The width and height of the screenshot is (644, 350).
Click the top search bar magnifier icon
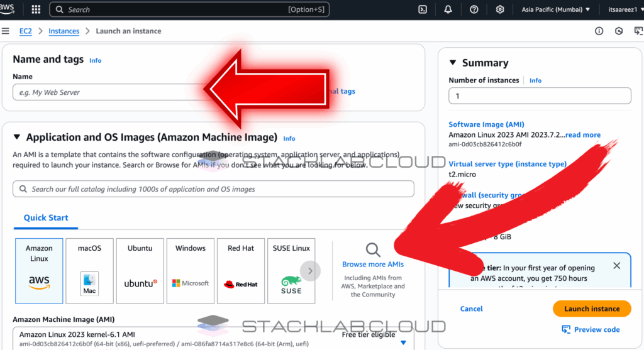60,9
